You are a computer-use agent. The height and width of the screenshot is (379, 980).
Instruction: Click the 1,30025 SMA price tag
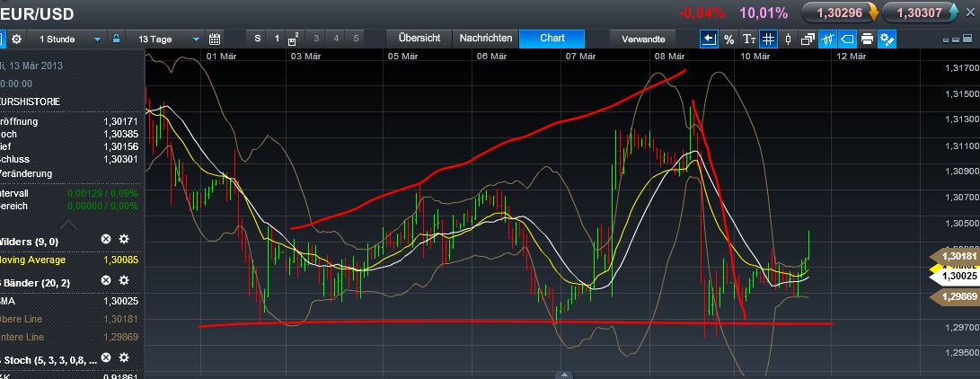pyautogui.click(x=955, y=276)
